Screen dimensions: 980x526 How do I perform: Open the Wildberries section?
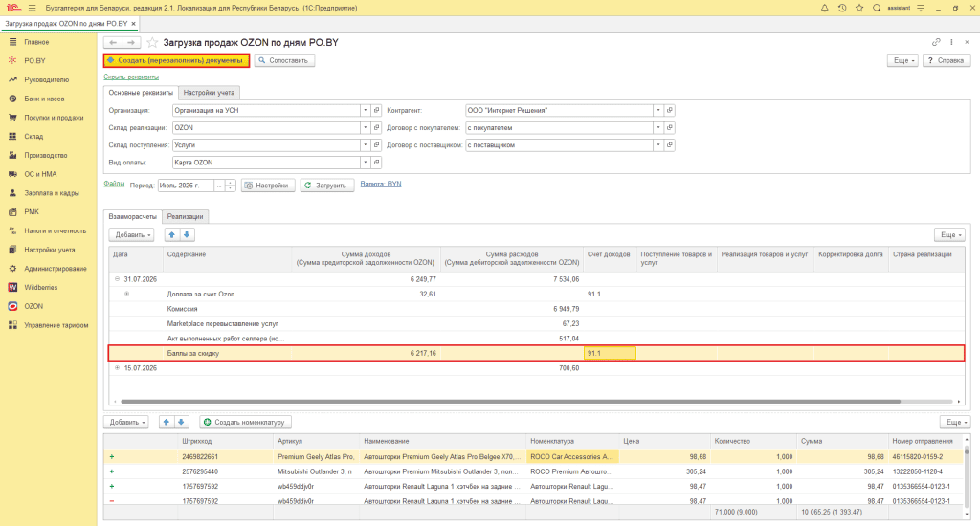[x=40, y=287]
